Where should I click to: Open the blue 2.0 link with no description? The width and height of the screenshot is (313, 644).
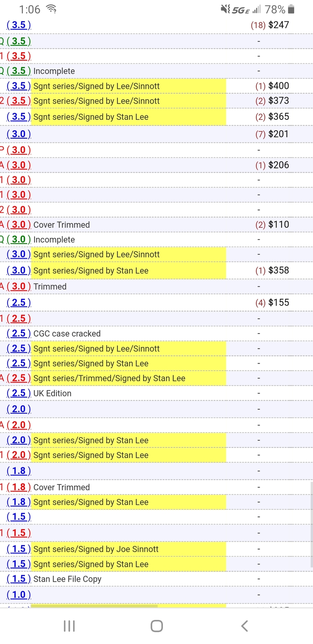(19, 409)
